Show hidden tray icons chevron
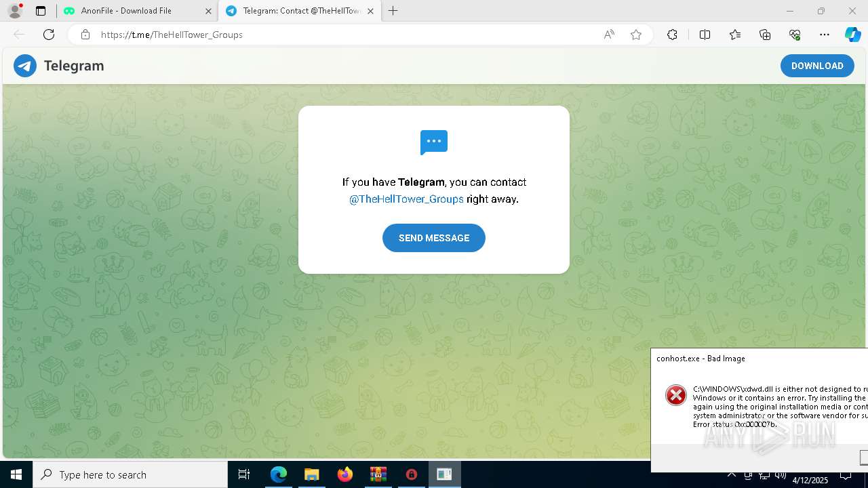This screenshot has width=868, height=488. click(732, 474)
